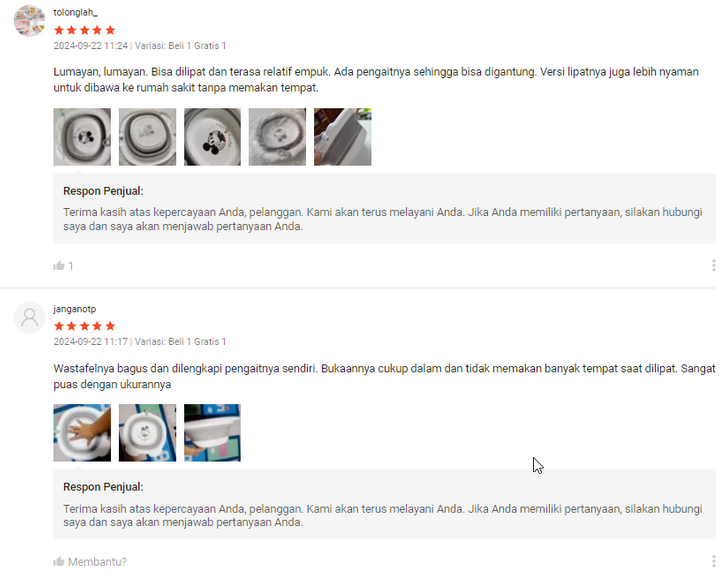Open the three-dot menu on janganotp review
The width and height of the screenshot is (726, 583).
pyautogui.click(x=713, y=561)
